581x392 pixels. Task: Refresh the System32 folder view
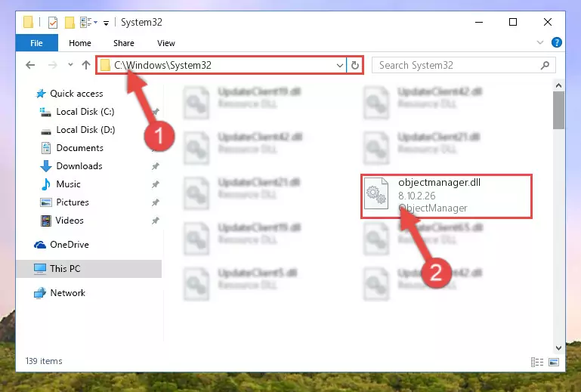point(354,66)
